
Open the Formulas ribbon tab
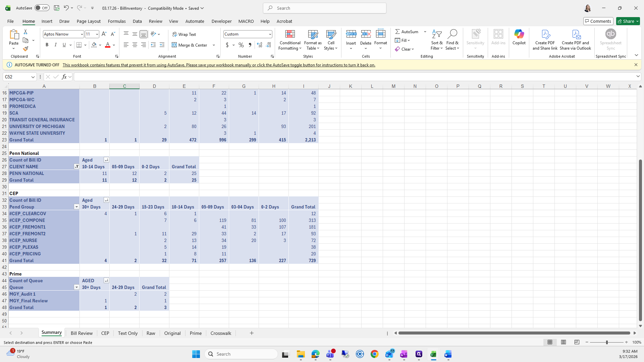[x=117, y=21]
